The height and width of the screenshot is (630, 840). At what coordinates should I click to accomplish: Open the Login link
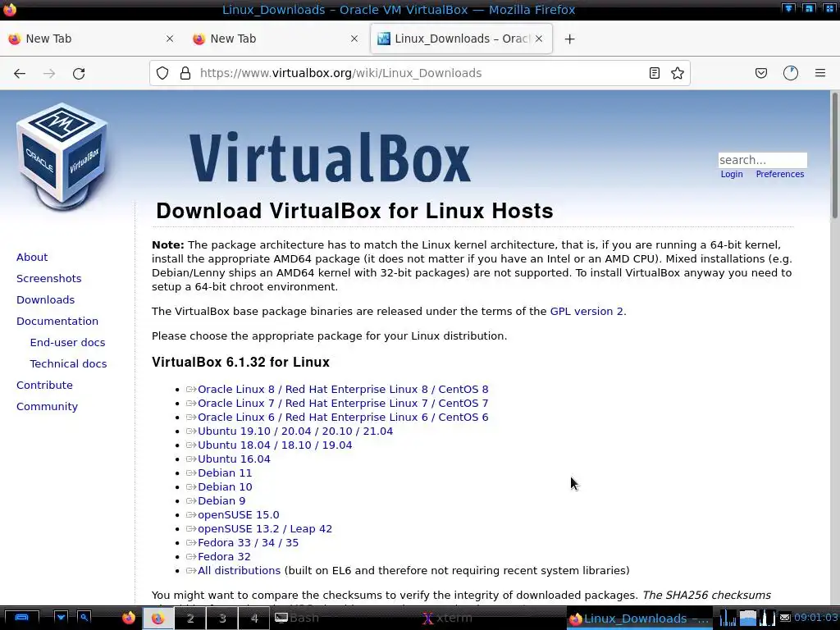(731, 174)
